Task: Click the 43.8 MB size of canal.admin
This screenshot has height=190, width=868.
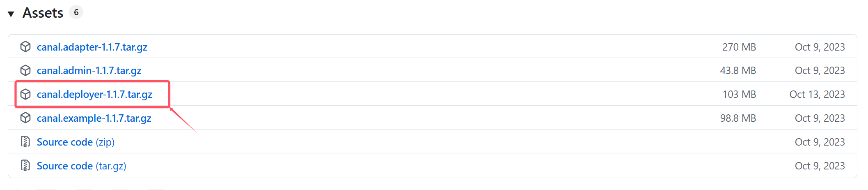Action: coord(737,70)
